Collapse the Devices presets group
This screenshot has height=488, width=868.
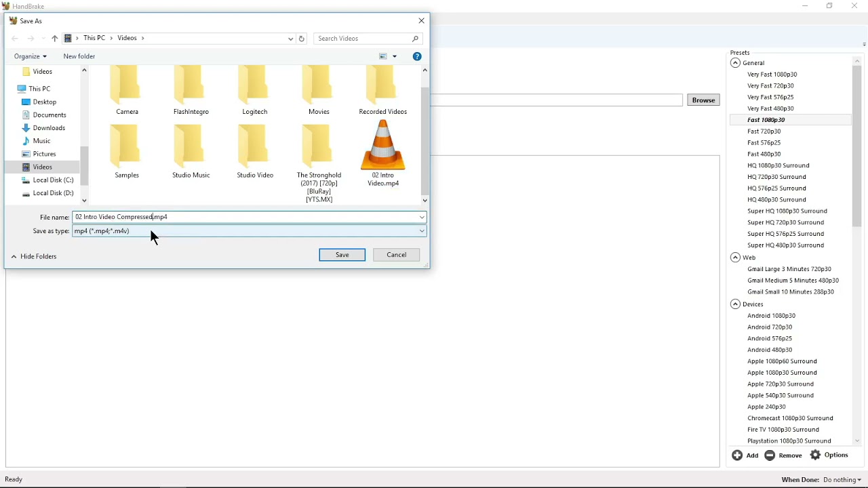[x=735, y=304]
